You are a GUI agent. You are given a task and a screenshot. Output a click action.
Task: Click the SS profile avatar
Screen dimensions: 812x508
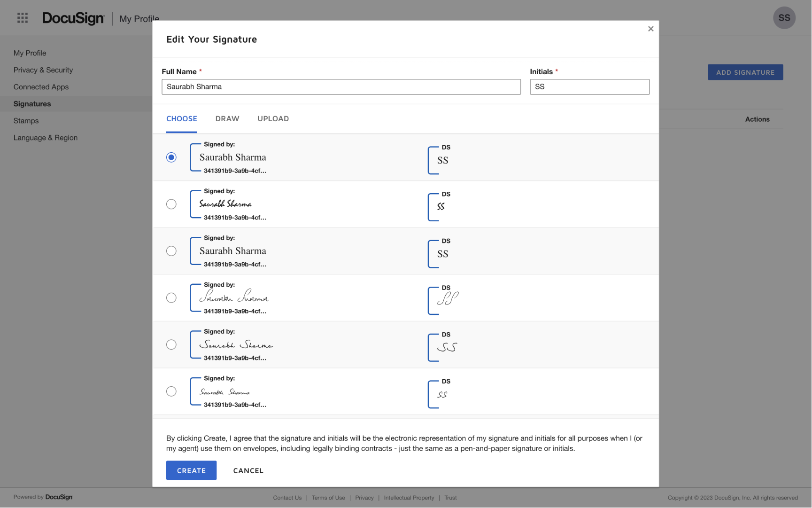click(784, 17)
